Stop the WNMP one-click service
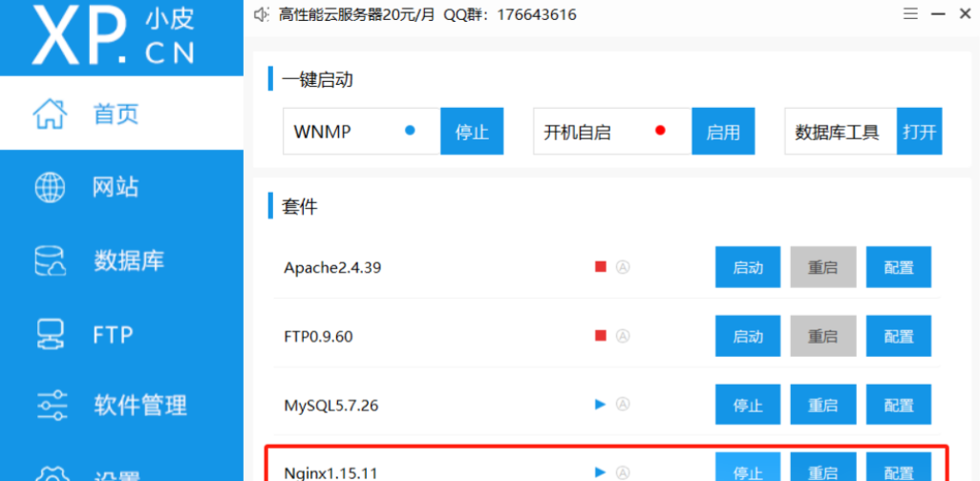The image size is (980, 481). [x=472, y=131]
